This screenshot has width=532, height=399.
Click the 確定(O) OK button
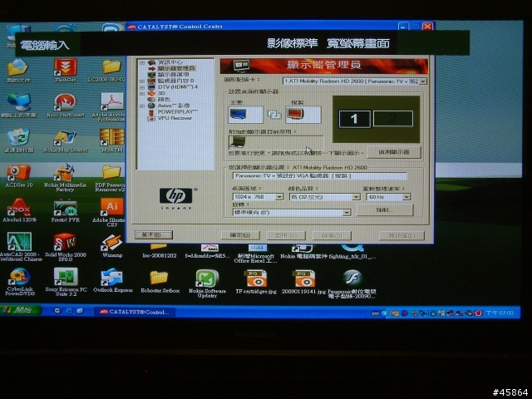[x=240, y=235]
